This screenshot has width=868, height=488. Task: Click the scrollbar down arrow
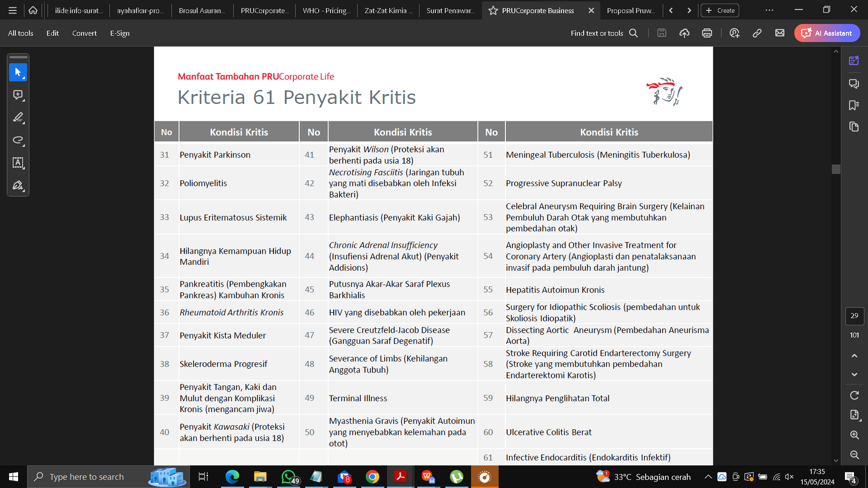point(836,460)
